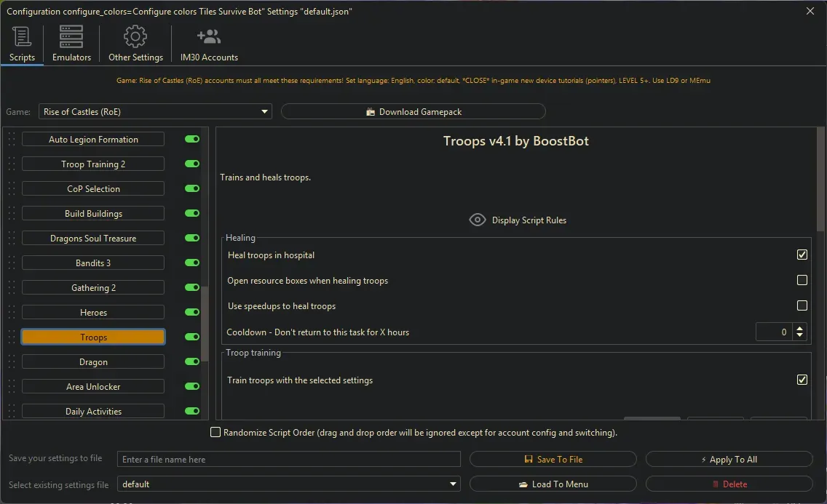The height and width of the screenshot is (504, 827).
Task: Toggle Bandits 3 switch
Action: click(192, 263)
